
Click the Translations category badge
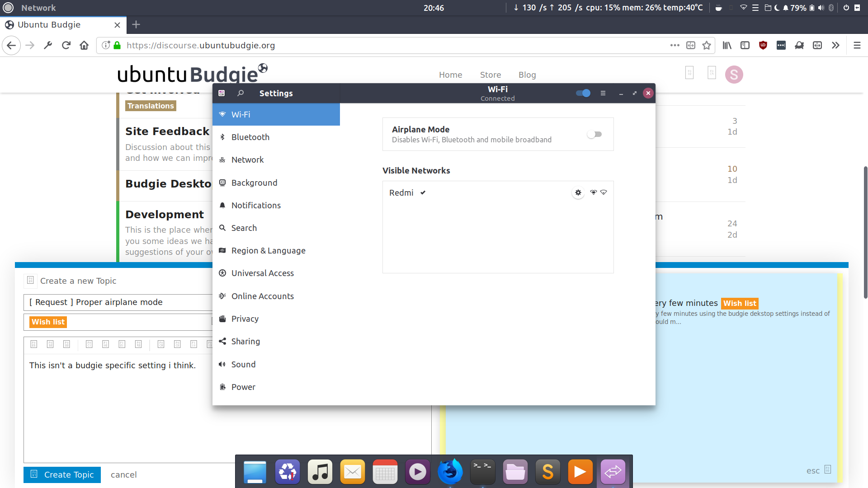tap(151, 106)
